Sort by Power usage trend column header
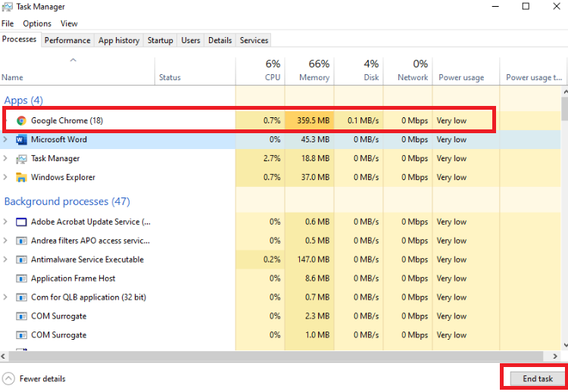 (534, 71)
